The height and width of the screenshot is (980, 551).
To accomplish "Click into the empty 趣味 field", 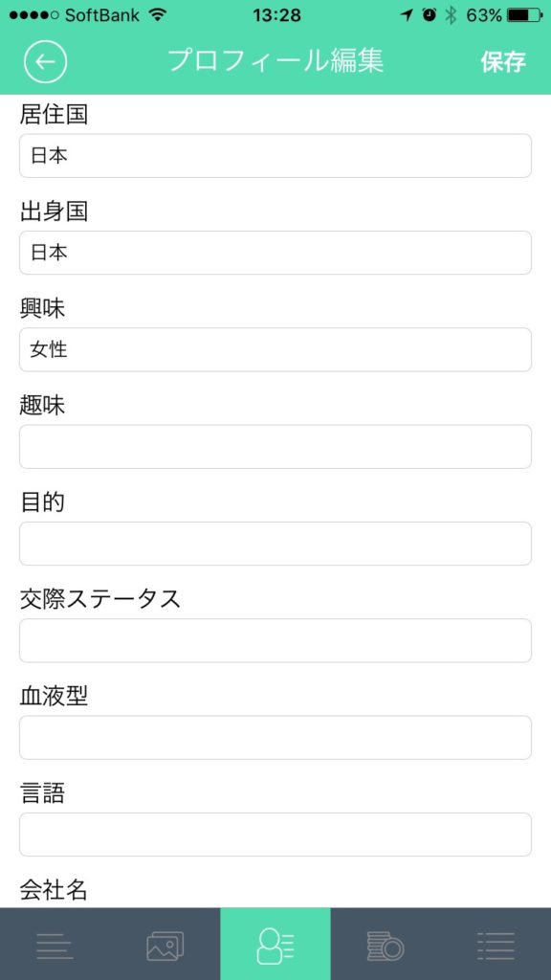I will (x=275, y=446).
